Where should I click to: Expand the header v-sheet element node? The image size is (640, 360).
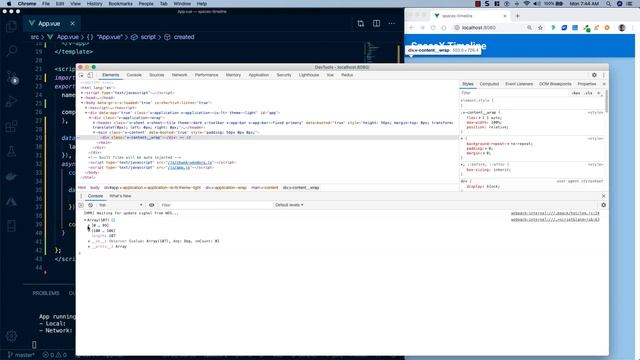94,122
